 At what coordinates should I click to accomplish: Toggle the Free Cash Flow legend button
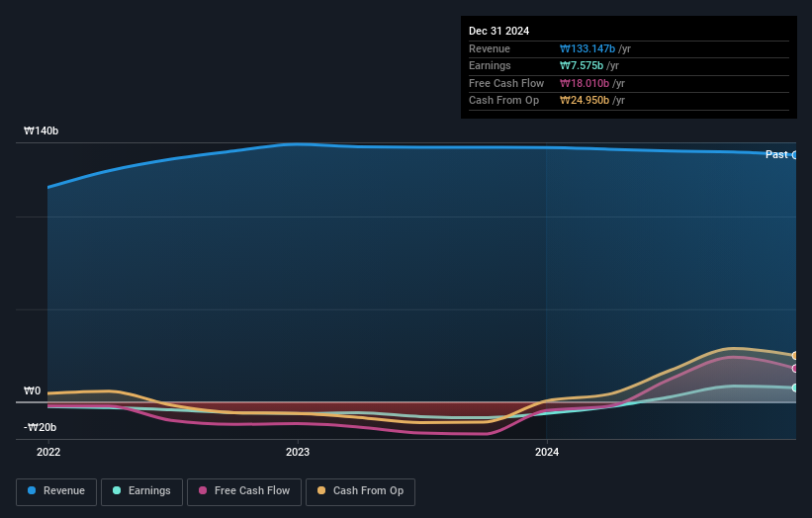coord(244,491)
